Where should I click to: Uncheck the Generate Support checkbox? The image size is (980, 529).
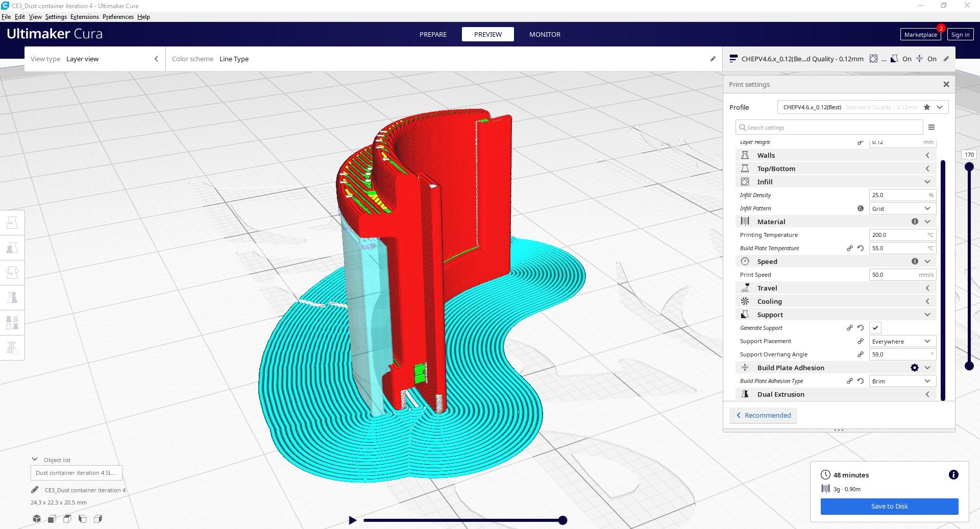(875, 328)
